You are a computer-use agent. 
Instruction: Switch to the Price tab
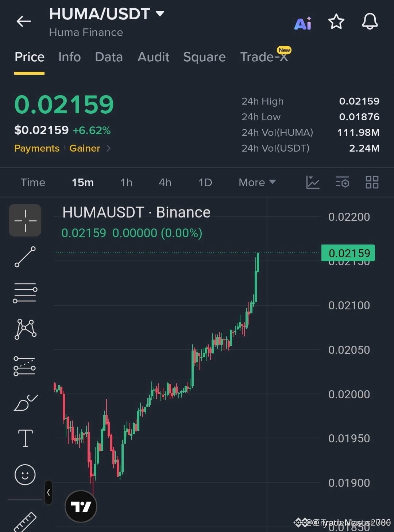pos(30,57)
